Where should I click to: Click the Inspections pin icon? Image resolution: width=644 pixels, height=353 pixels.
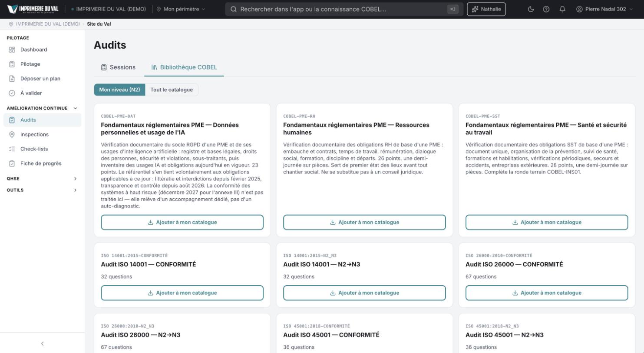coord(12,134)
